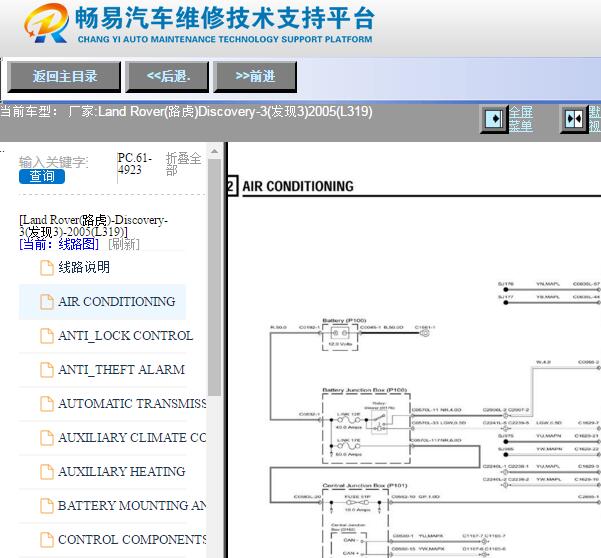Click document icon beside BATTERY MOUNTING
This screenshot has height=558, width=601.
47,505
